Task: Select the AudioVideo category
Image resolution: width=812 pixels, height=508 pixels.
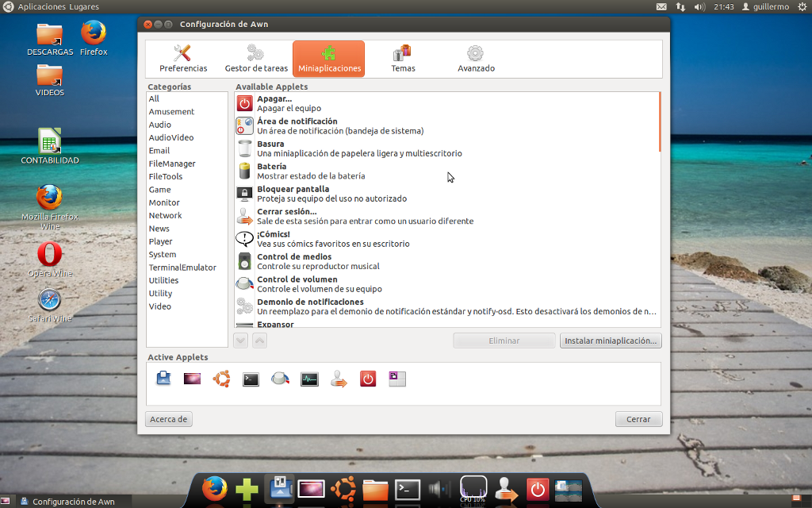Action: pos(171,137)
